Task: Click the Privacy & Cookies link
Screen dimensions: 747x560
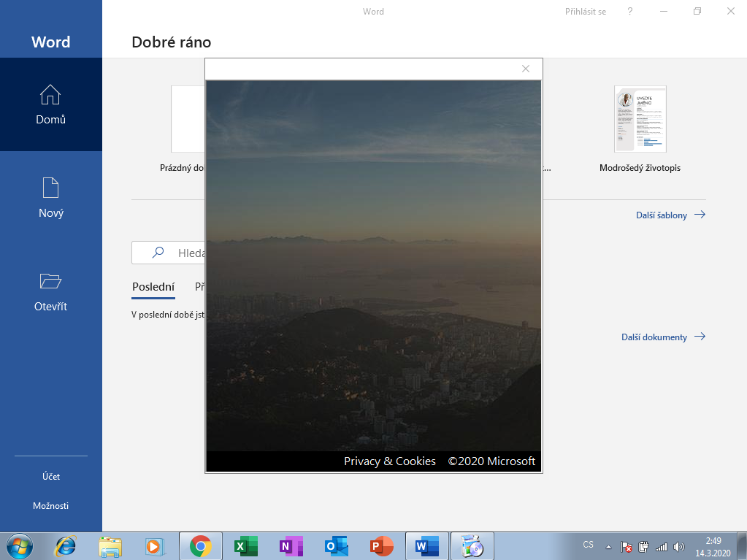Action: (x=389, y=461)
